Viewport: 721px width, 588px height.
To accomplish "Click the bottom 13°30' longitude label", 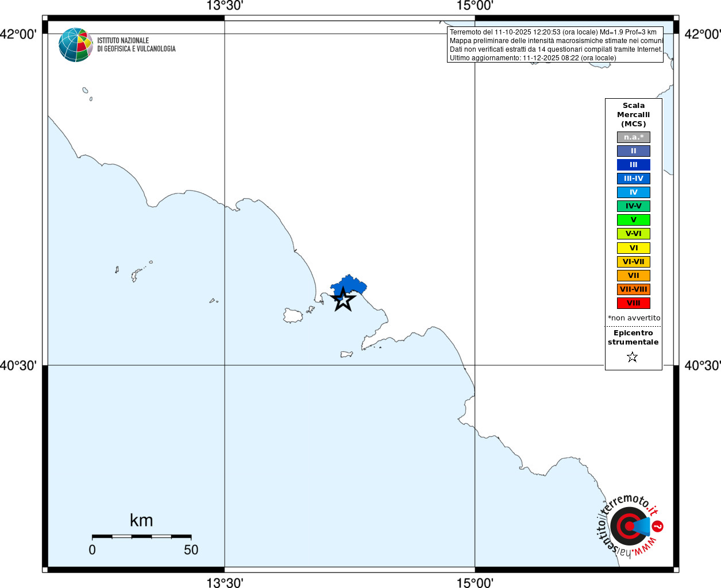I will click(x=225, y=583).
